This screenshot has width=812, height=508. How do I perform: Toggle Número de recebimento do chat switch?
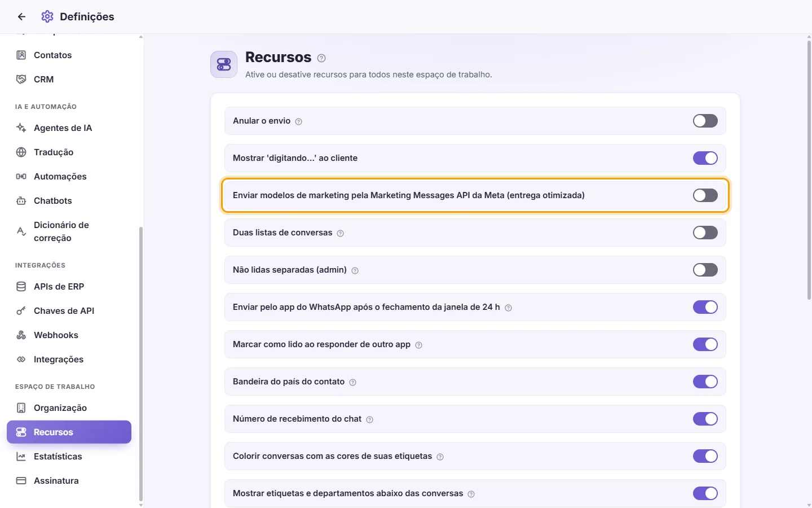point(705,419)
